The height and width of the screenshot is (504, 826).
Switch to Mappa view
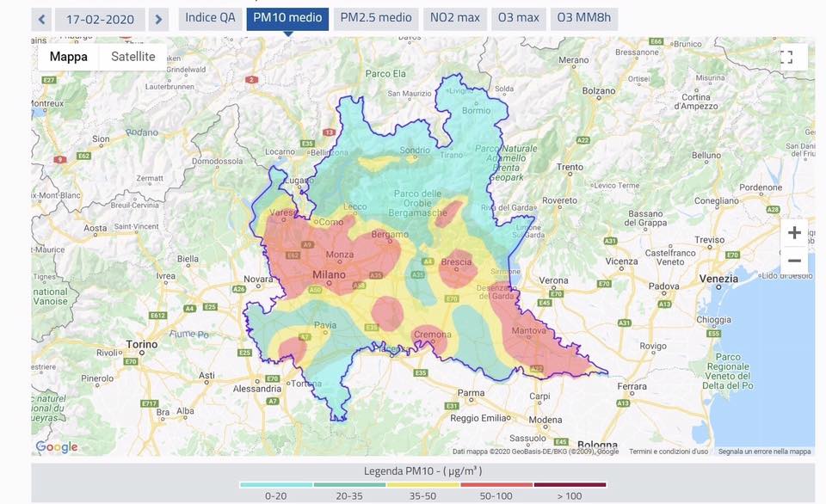coord(67,56)
